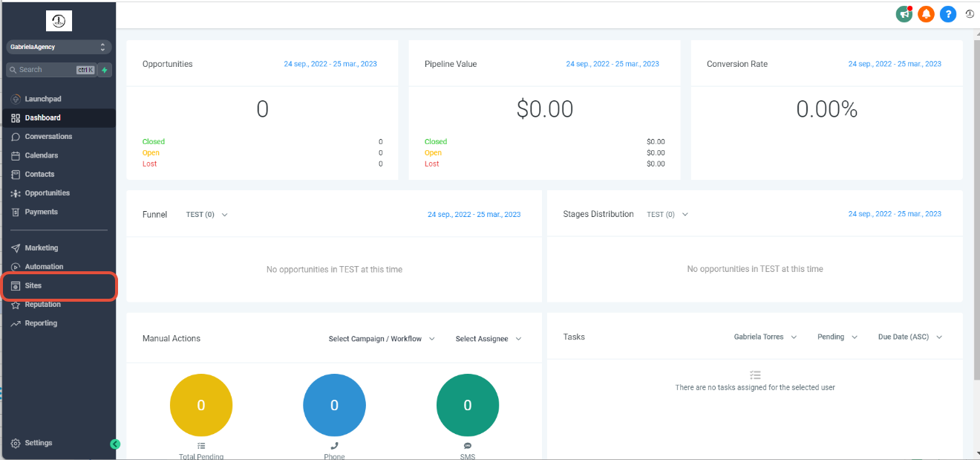Click the Automation icon in the sidebar
This screenshot has height=460, width=980.
16,266
